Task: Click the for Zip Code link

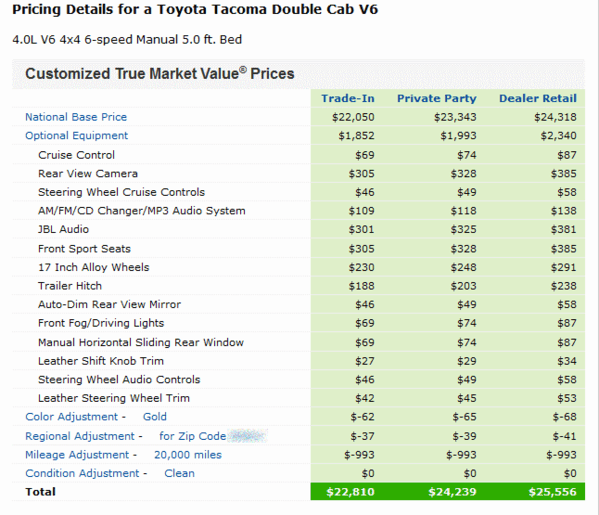Action: coord(193,436)
